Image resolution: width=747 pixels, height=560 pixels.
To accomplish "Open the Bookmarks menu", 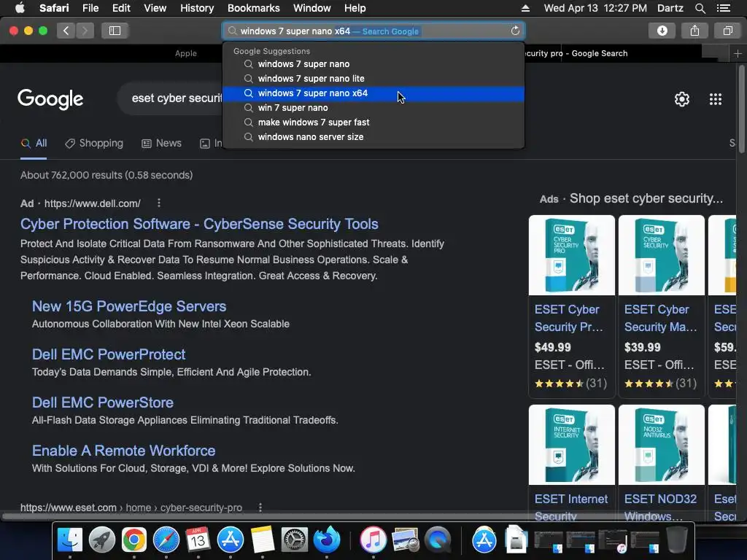I will [x=253, y=8].
